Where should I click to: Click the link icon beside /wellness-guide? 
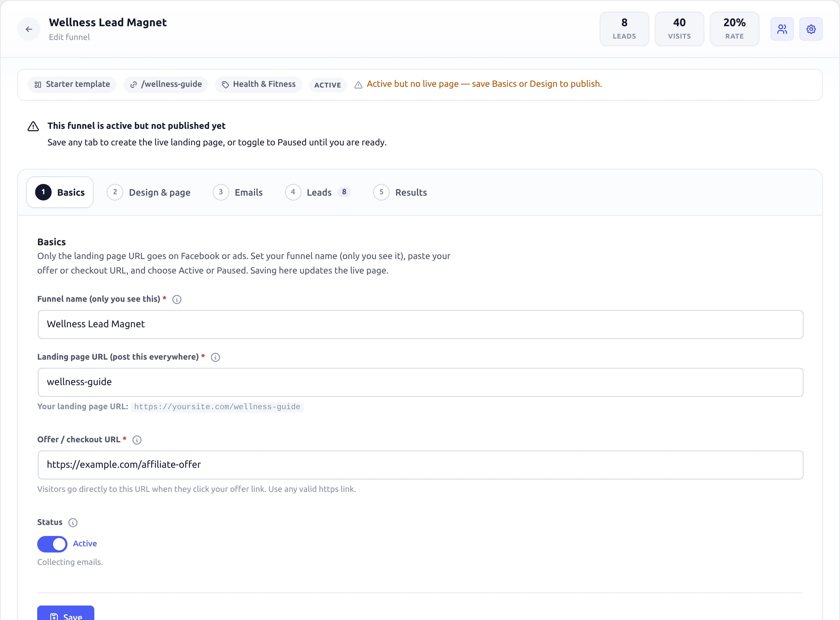[x=134, y=85]
